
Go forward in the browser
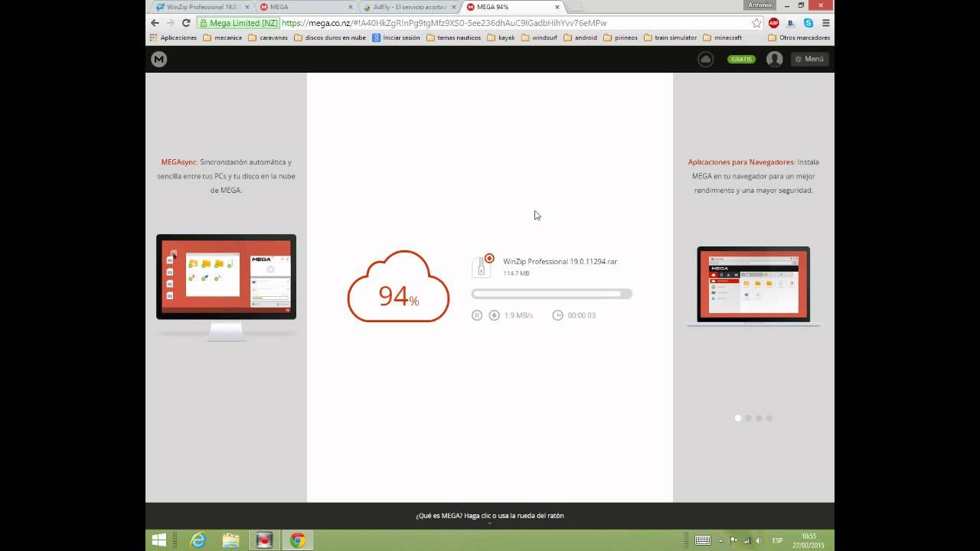tap(170, 23)
